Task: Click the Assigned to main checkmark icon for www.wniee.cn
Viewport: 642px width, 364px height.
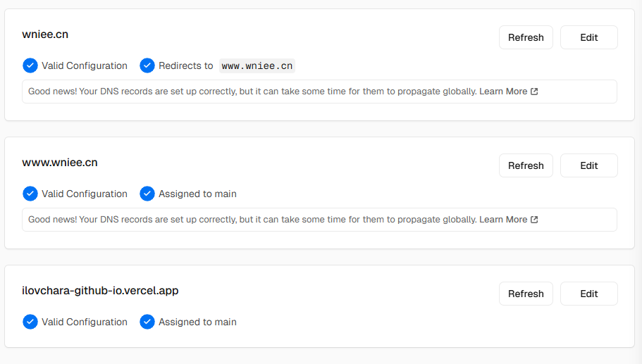Action: click(147, 194)
